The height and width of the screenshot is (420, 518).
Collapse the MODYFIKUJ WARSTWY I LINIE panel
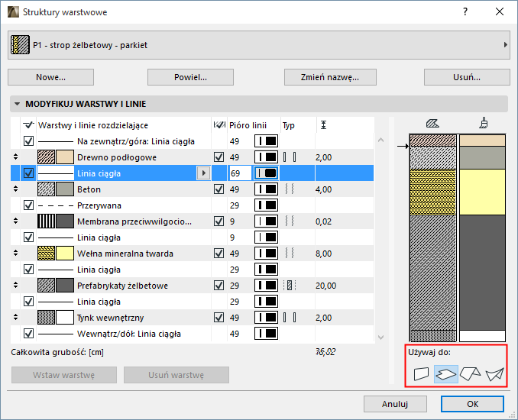tap(17, 104)
